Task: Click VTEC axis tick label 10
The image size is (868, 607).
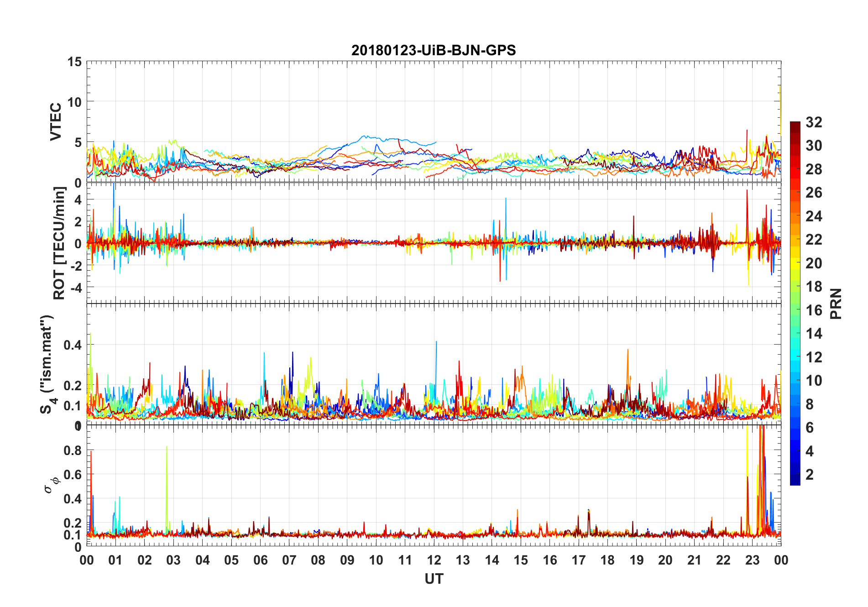Action: (x=74, y=102)
